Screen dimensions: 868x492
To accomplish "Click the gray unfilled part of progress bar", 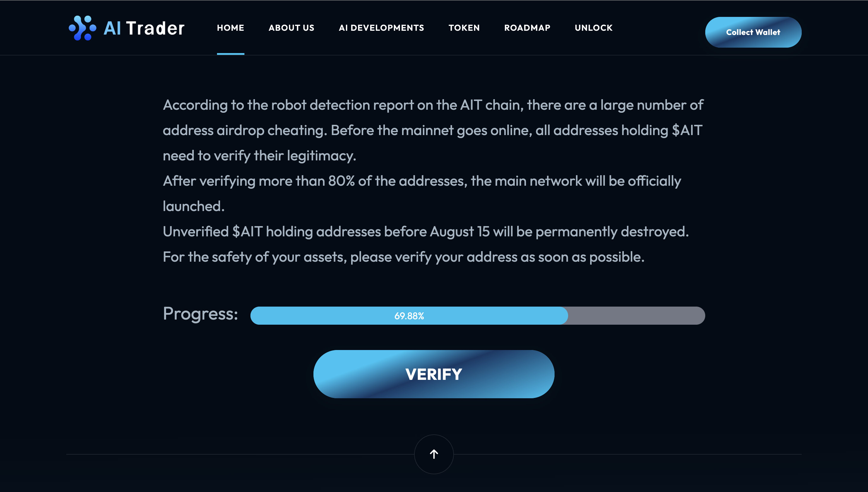I will click(636, 316).
